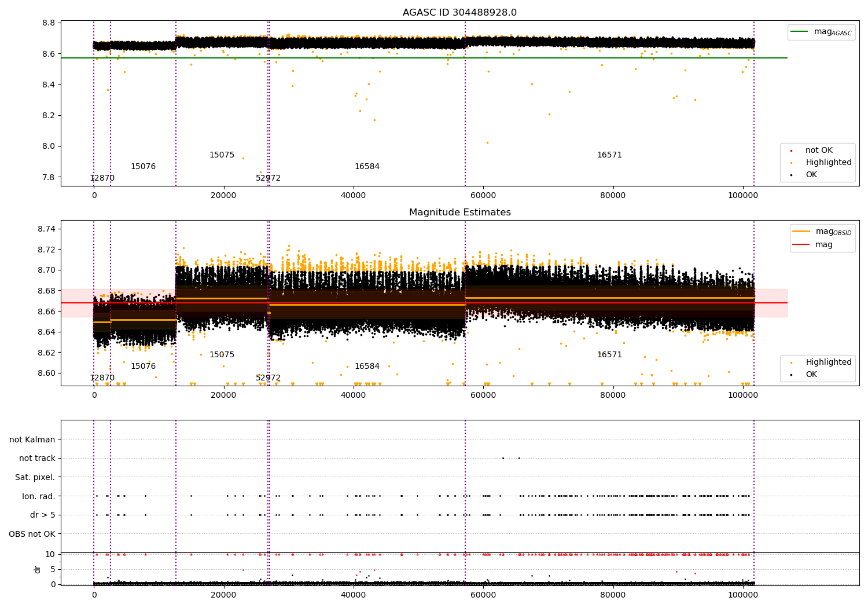
Task: Click the 8.74 y-axis tick label
Action: (x=46, y=229)
